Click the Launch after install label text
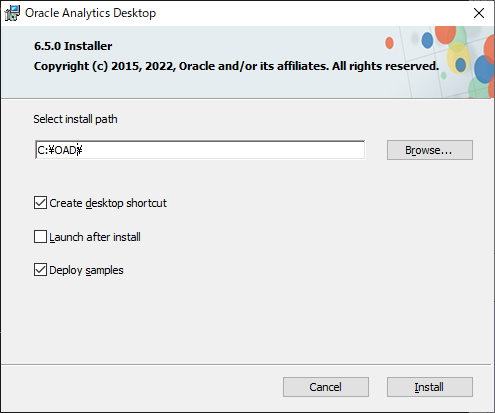Viewport: 495px width, 413px height. pos(95,237)
